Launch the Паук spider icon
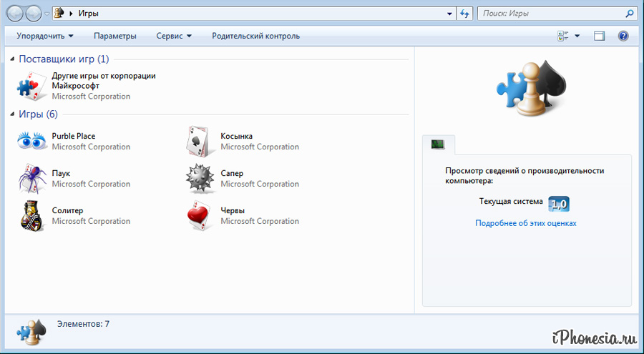The width and height of the screenshot is (644, 354). pos(32,178)
